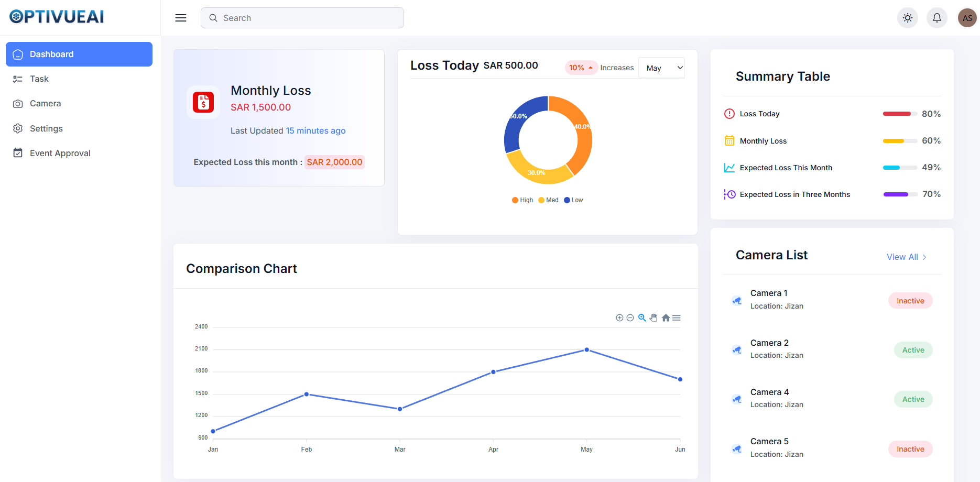Image resolution: width=980 pixels, height=482 pixels.
Task: Open Event Approval from the sidebar
Action: [x=60, y=154]
